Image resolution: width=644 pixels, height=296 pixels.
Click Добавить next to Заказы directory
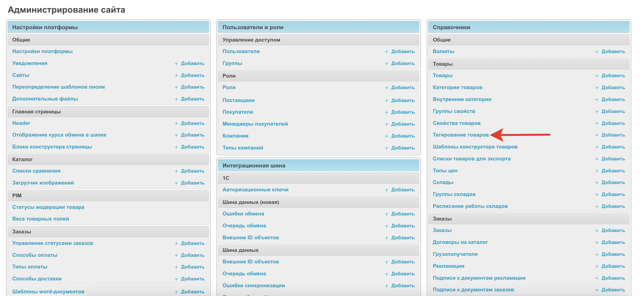(x=613, y=231)
